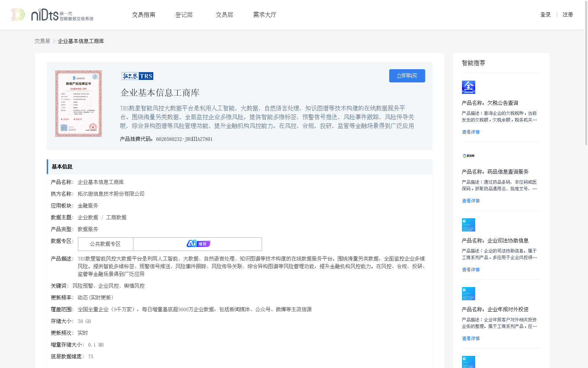Click the TRS supplier logo
Screen dimensions: 588x368
(137, 76)
